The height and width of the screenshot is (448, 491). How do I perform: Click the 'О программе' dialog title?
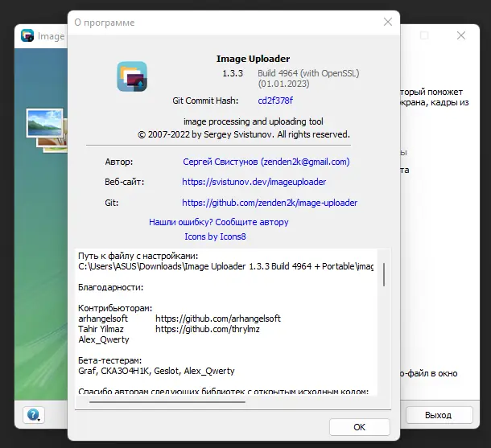click(x=105, y=23)
